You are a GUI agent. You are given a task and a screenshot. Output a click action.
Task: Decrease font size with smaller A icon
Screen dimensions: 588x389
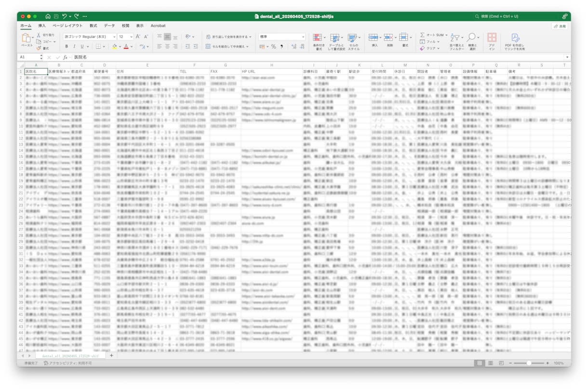click(146, 37)
